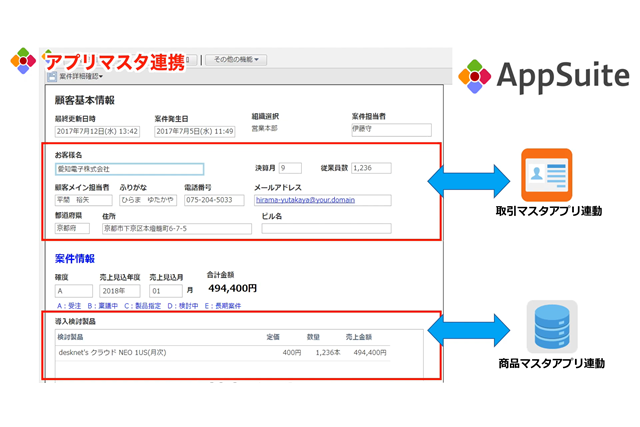Viewport: 640px width, 427px height.
Task: Click the E:長期案件 legend text
Action: click(223, 306)
